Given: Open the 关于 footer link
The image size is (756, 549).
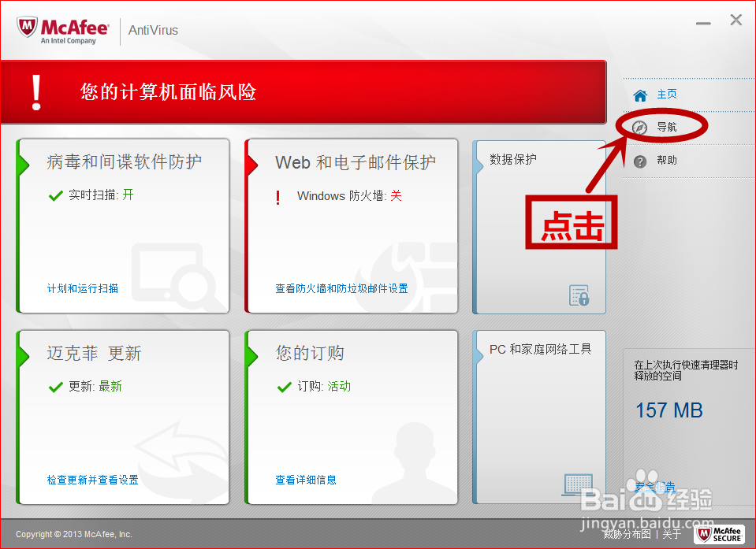Looking at the screenshot, I should point(672,534).
